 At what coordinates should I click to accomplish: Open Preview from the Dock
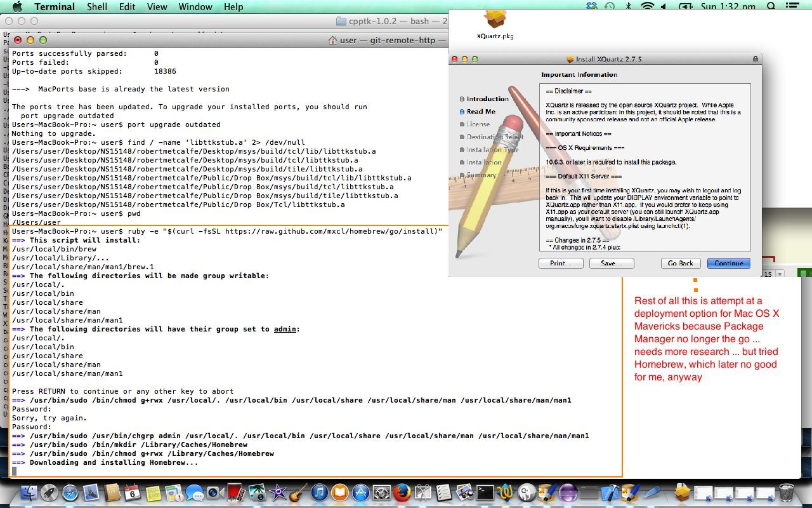pyautogui.click(x=464, y=492)
